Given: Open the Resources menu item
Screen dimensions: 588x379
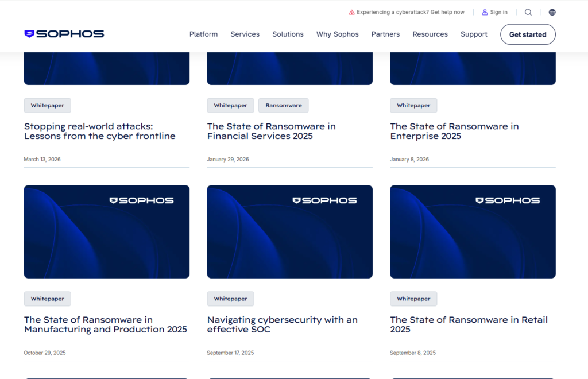Looking at the screenshot, I should [x=430, y=34].
